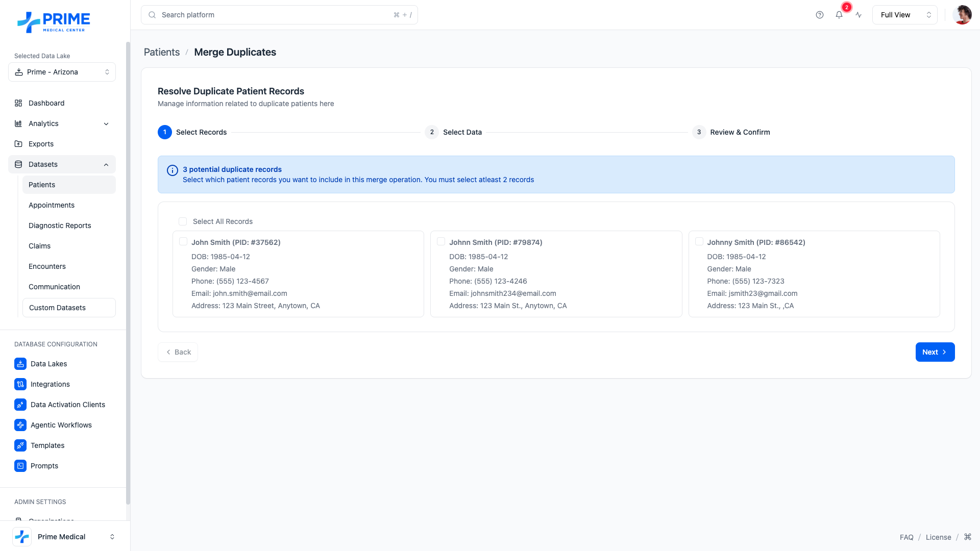Open Integrations icon in sidebar
The image size is (980, 551).
pos(20,384)
